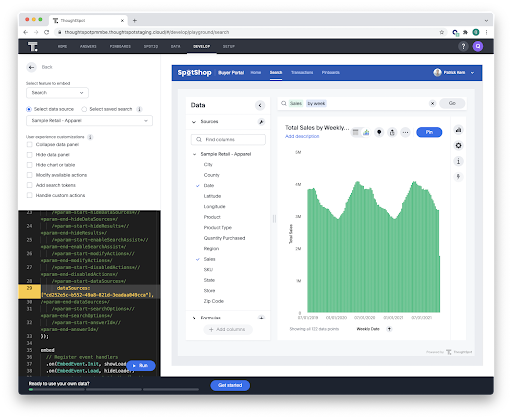Viewport: 512px width, 419px height.
Task: Click the Go button
Action: click(x=452, y=103)
